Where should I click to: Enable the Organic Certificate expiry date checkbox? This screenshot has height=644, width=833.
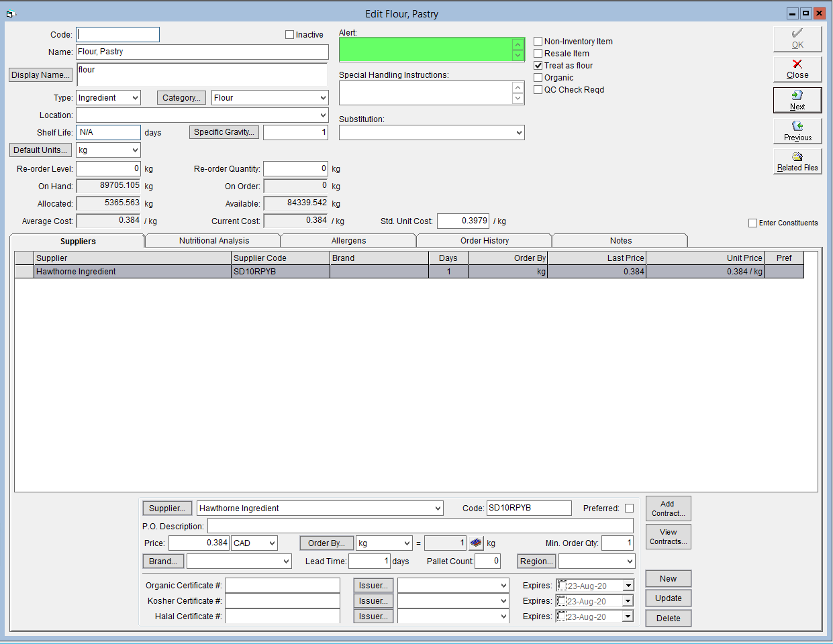(x=562, y=586)
